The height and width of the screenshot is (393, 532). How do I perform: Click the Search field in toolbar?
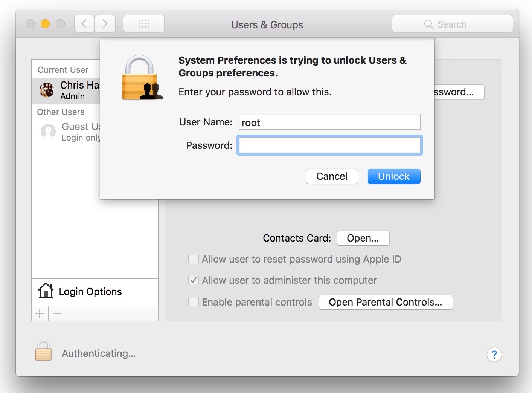tap(452, 24)
